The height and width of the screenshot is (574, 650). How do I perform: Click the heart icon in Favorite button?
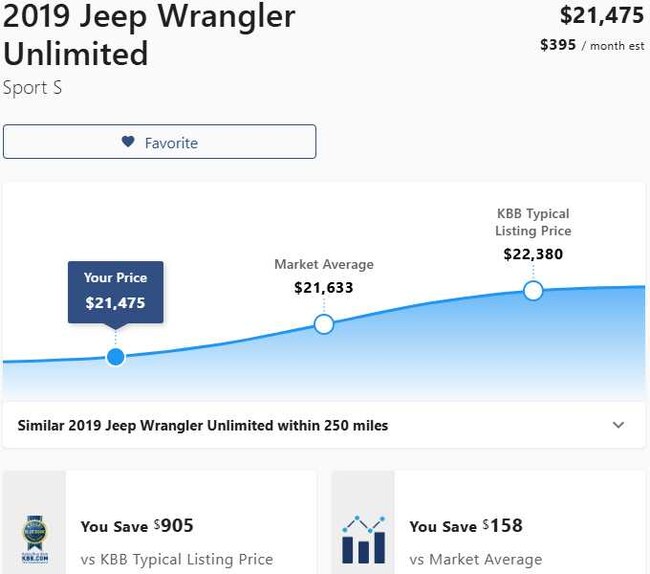click(128, 142)
